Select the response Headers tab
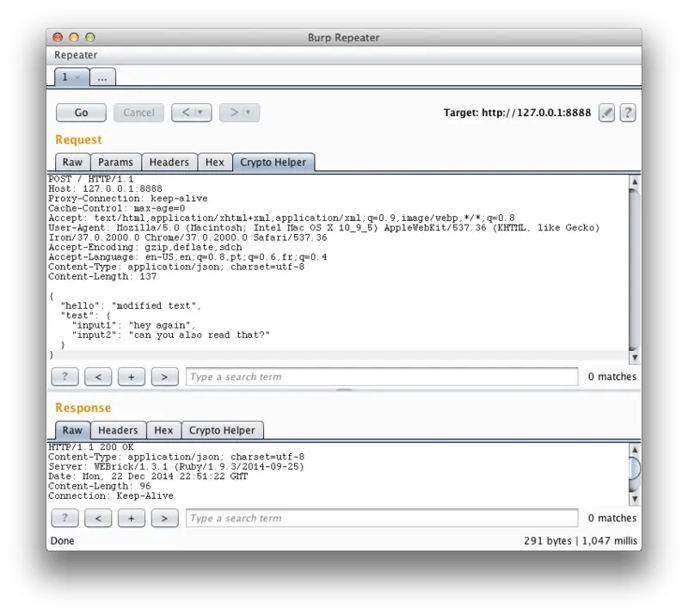 click(x=118, y=430)
